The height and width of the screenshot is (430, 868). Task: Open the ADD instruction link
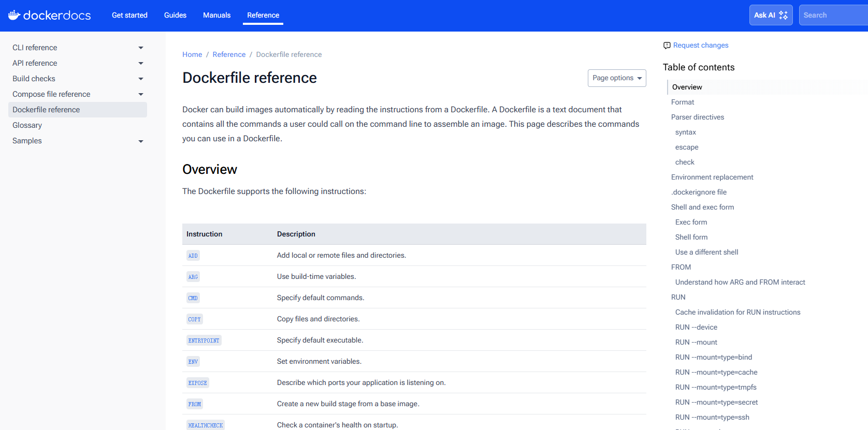click(x=193, y=256)
